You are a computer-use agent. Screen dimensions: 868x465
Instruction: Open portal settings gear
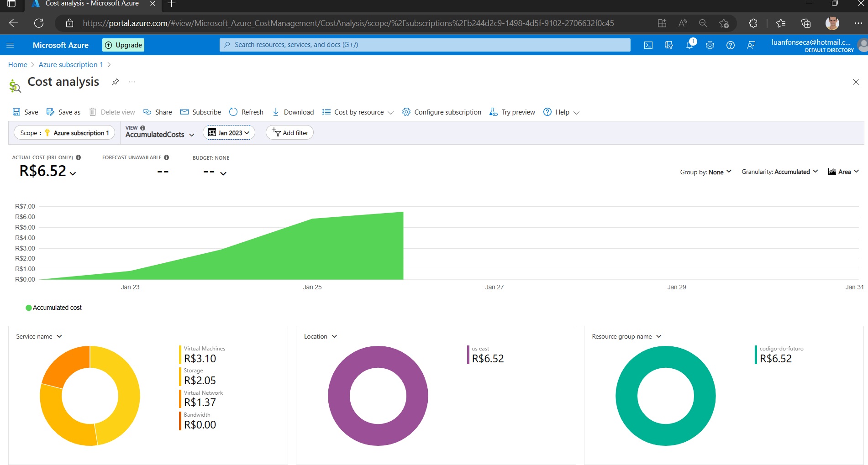pos(710,45)
